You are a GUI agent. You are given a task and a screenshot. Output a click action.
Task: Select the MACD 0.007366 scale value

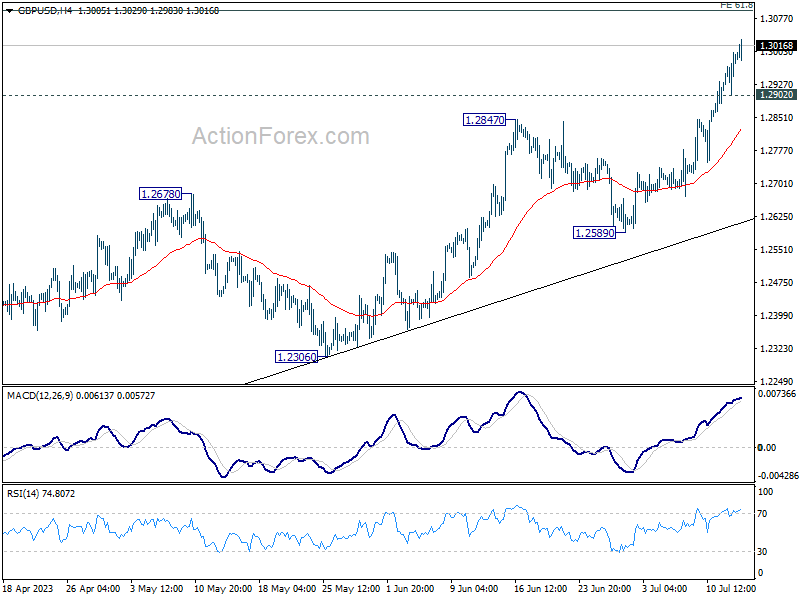pyautogui.click(x=777, y=394)
